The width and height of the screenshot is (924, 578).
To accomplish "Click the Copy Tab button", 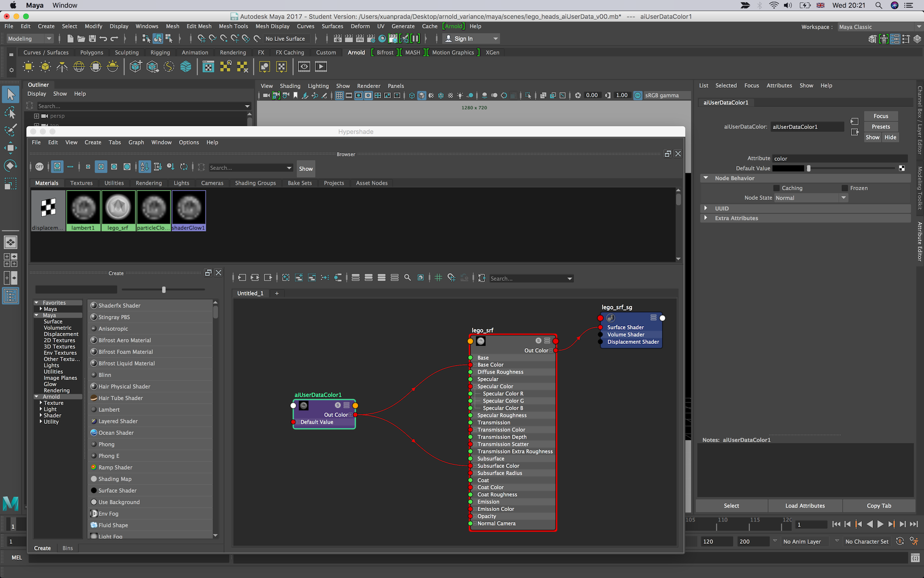I will (879, 506).
